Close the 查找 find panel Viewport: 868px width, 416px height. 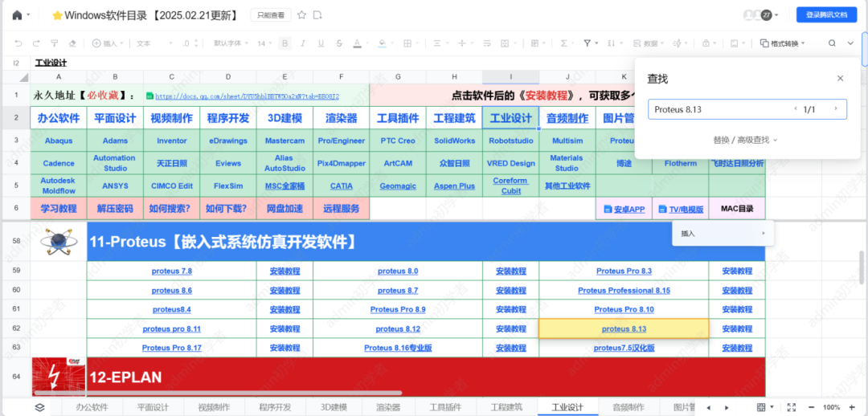pyautogui.click(x=840, y=79)
